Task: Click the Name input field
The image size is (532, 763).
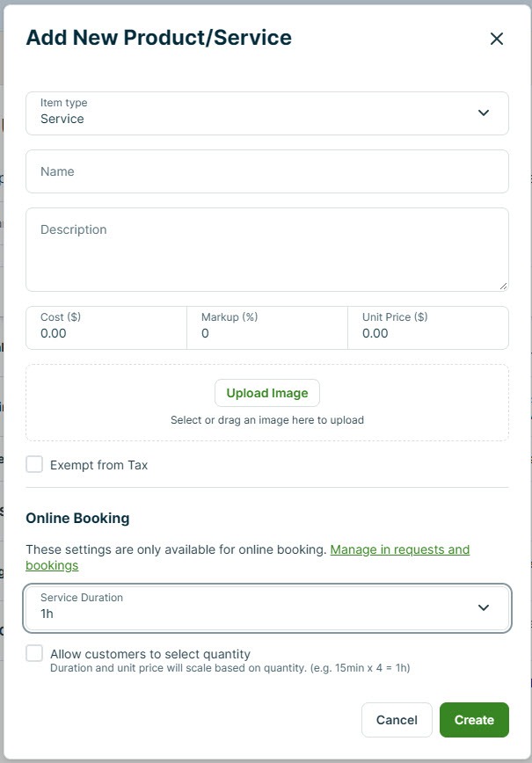Action: tap(267, 171)
